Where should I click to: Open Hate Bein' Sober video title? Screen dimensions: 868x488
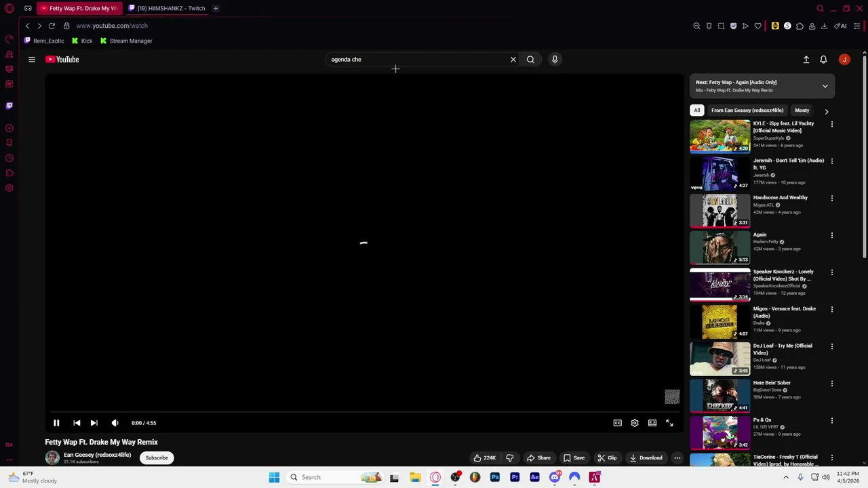(772, 383)
